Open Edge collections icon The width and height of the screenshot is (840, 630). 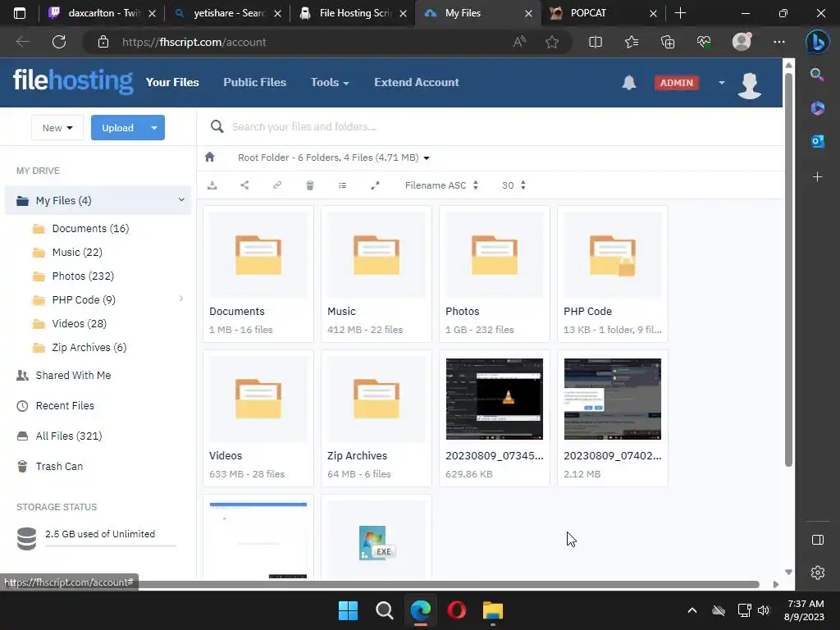668,42
